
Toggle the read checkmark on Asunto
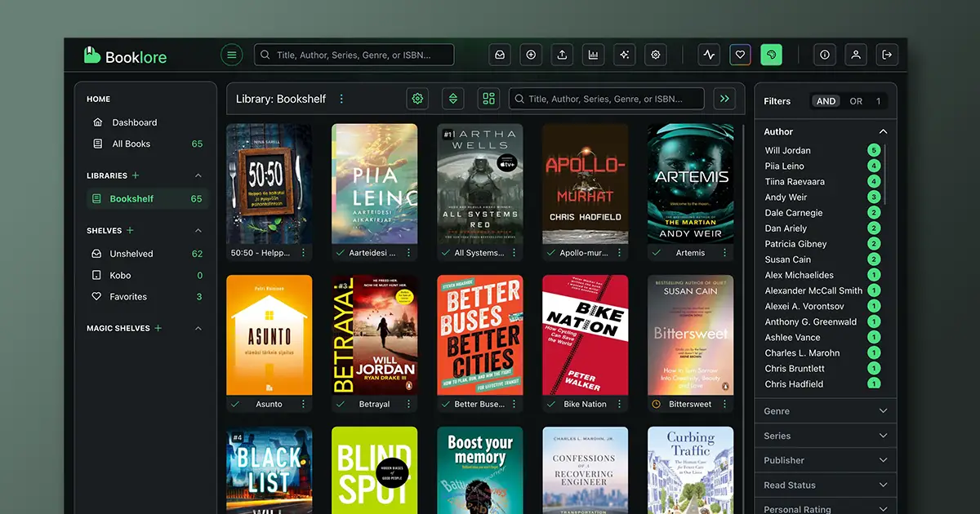pyautogui.click(x=235, y=404)
